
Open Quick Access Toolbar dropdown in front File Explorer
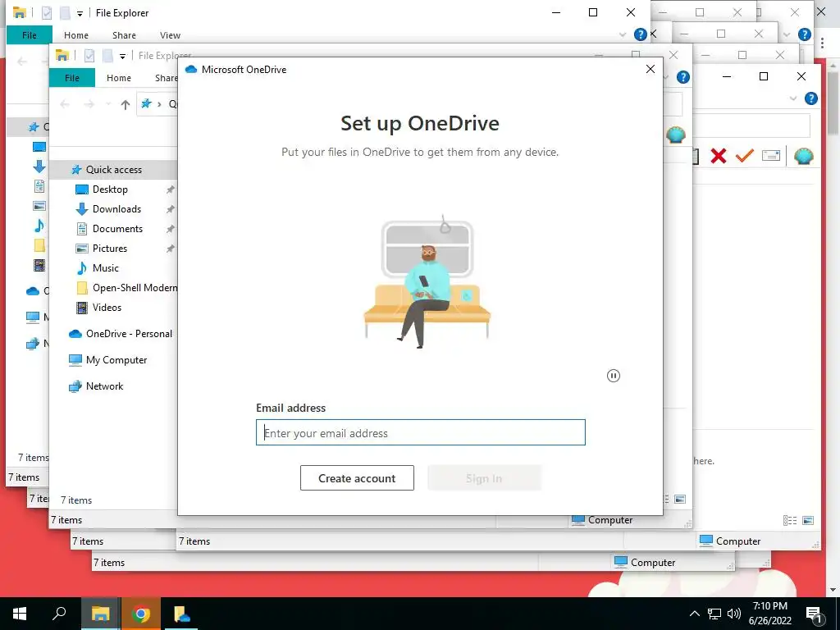pyautogui.click(x=122, y=56)
